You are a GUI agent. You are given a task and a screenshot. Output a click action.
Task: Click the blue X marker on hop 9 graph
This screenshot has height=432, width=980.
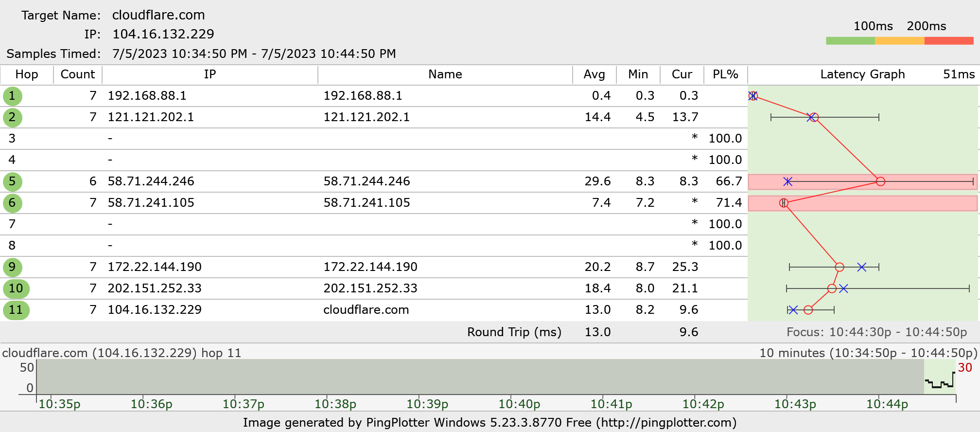(862, 267)
